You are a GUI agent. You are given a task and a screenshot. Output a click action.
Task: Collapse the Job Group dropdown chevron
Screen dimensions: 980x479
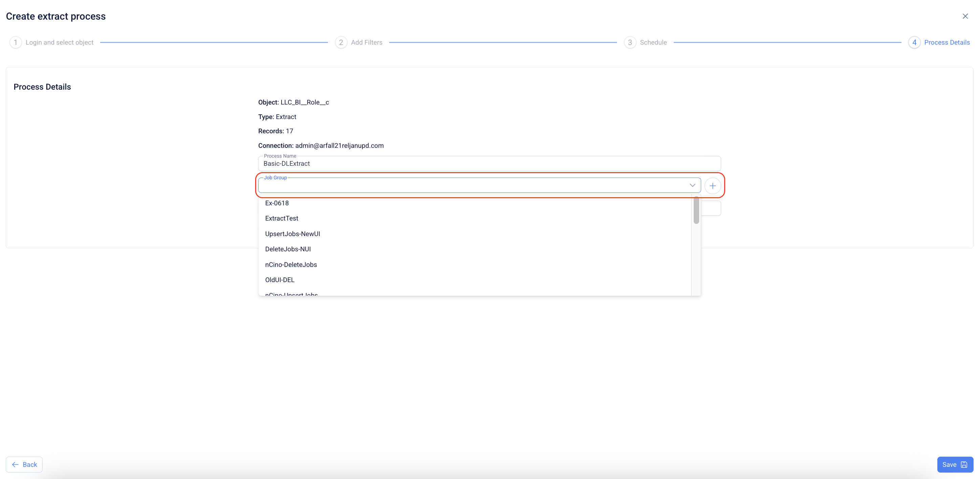[x=692, y=185]
